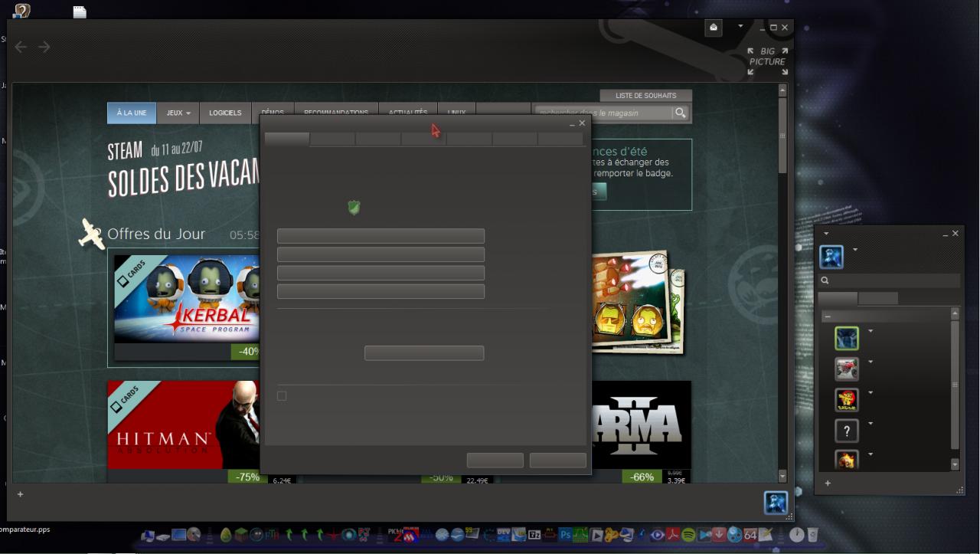980x554 pixels.
Task: Select the first tab in the friends window
Action: tap(838, 298)
